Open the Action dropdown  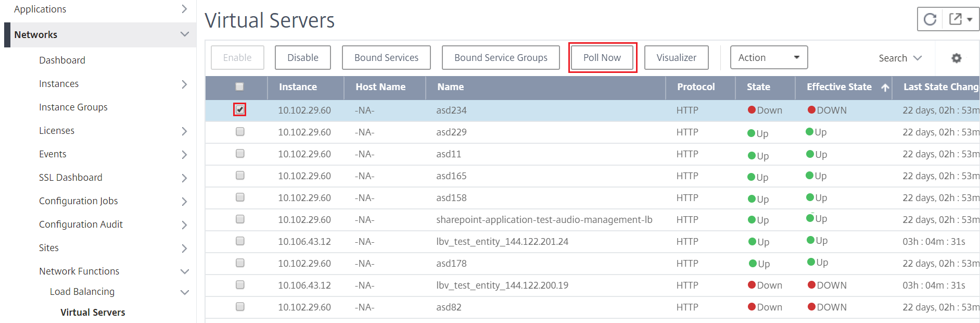point(769,57)
